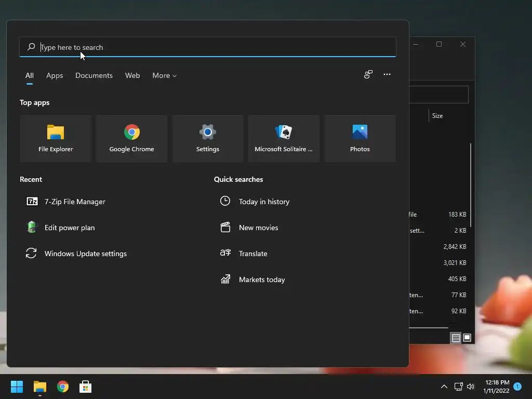This screenshot has width=532, height=399.
Task: Open network icon in system tray
Action: tap(458, 387)
